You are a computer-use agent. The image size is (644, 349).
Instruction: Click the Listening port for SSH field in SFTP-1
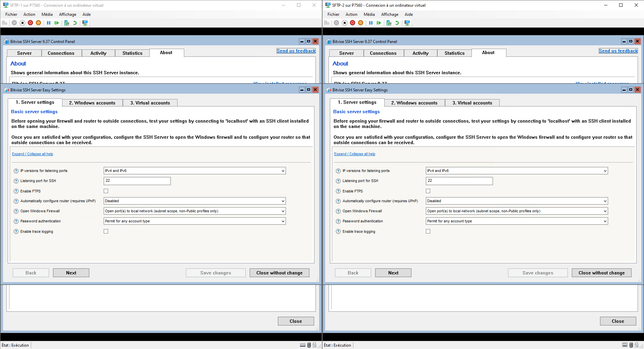point(137,181)
